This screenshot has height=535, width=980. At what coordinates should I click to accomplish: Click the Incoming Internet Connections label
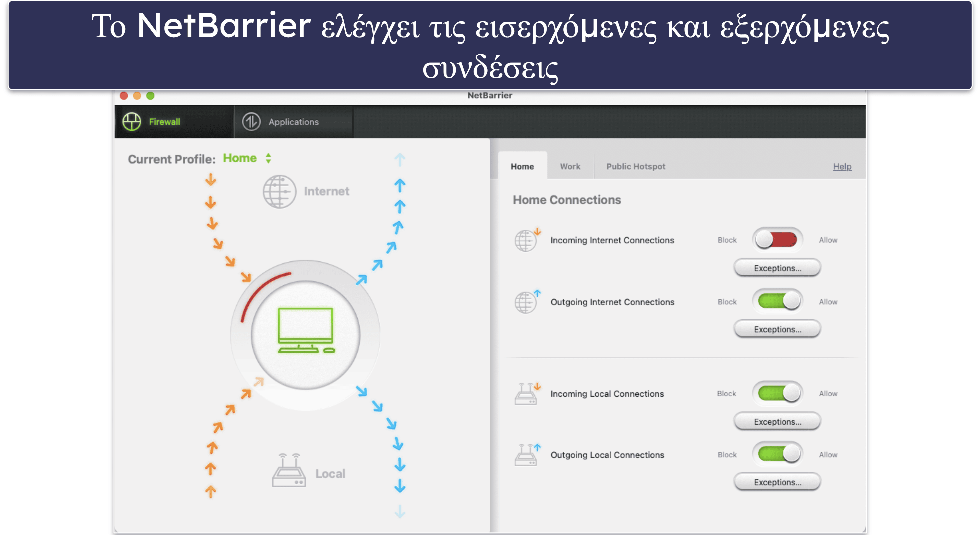(x=612, y=240)
